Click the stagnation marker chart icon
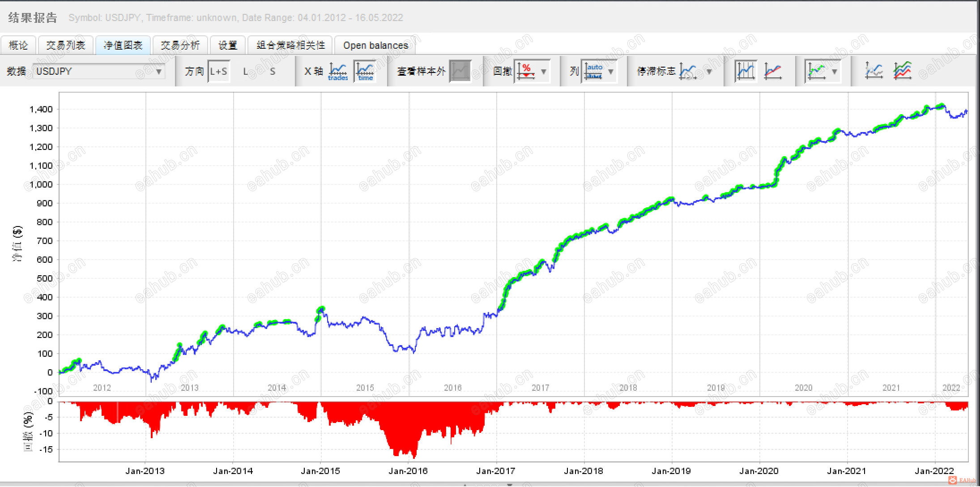 point(687,71)
